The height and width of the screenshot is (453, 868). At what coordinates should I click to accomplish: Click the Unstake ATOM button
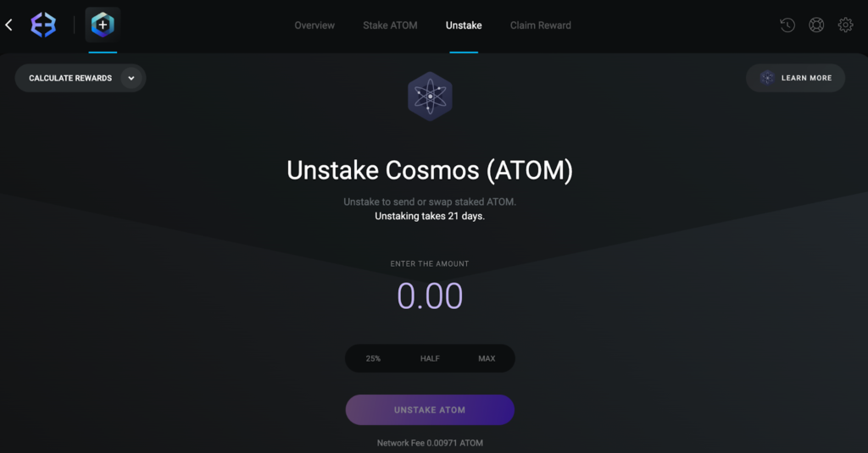pos(430,410)
